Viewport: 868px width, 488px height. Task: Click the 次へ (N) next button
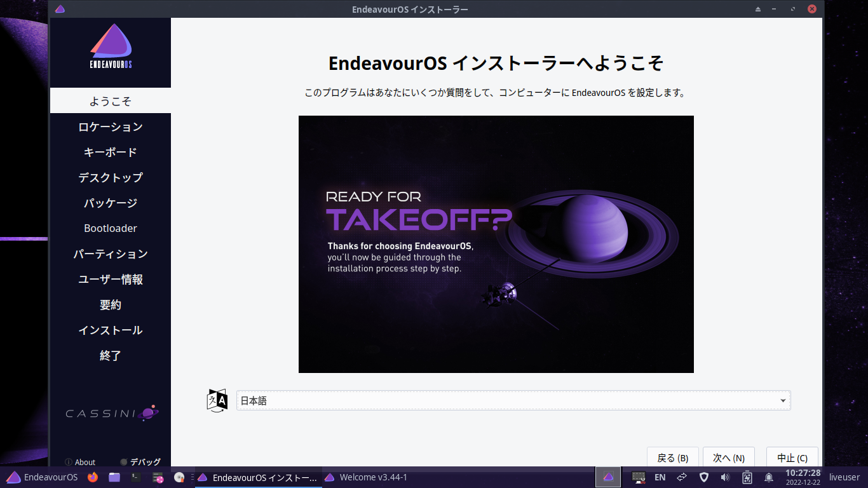(729, 457)
